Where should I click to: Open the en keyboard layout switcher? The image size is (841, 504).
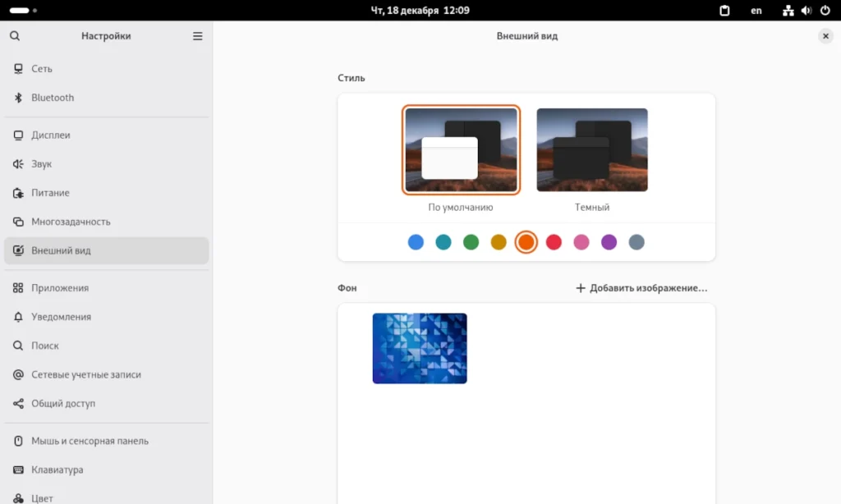click(756, 10)
